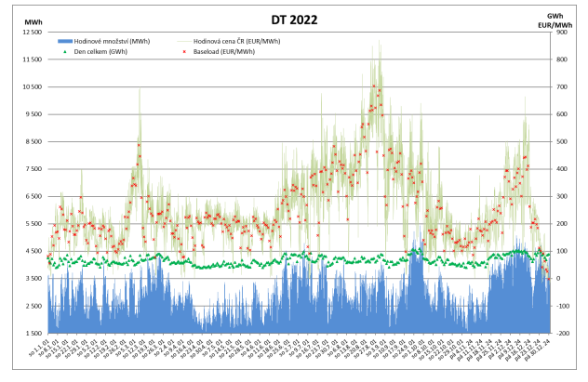Click the green line marker for Hodinová cena ČR
Image resolution: width=588 pixels, height=382 pixels.
tap(184, 41)
